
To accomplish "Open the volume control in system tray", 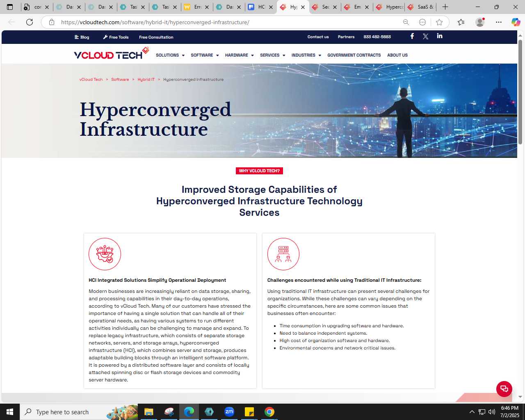I will [492, 412].
